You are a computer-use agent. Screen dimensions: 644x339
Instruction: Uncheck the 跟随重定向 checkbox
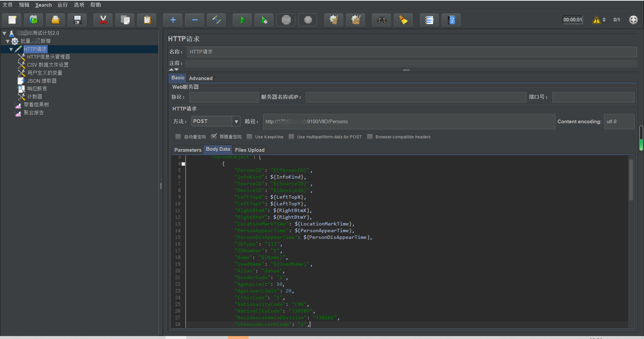click(214, 137)
